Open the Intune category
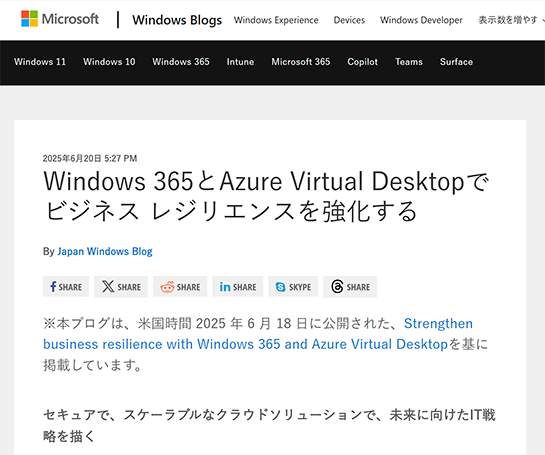This screenshot has height=455, width=545. click(240, 62)
